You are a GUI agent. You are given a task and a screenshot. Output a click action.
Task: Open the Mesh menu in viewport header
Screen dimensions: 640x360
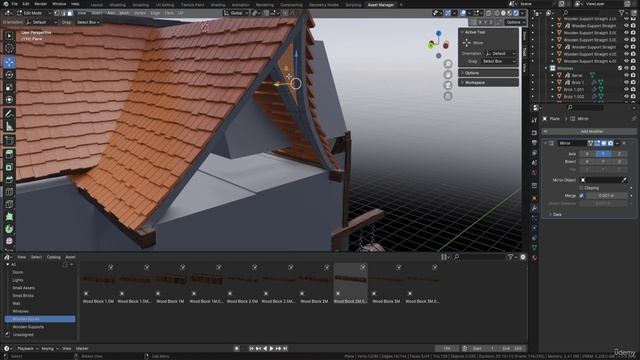tap(124, 13)
